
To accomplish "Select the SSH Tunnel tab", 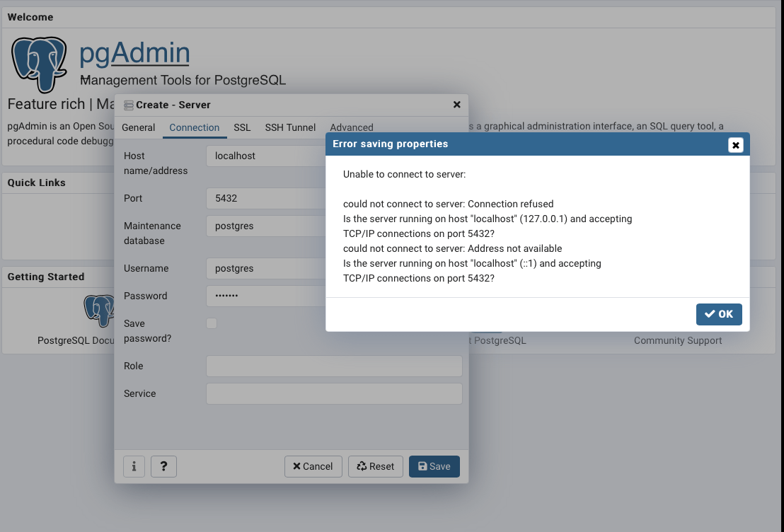I will point(290,127).
